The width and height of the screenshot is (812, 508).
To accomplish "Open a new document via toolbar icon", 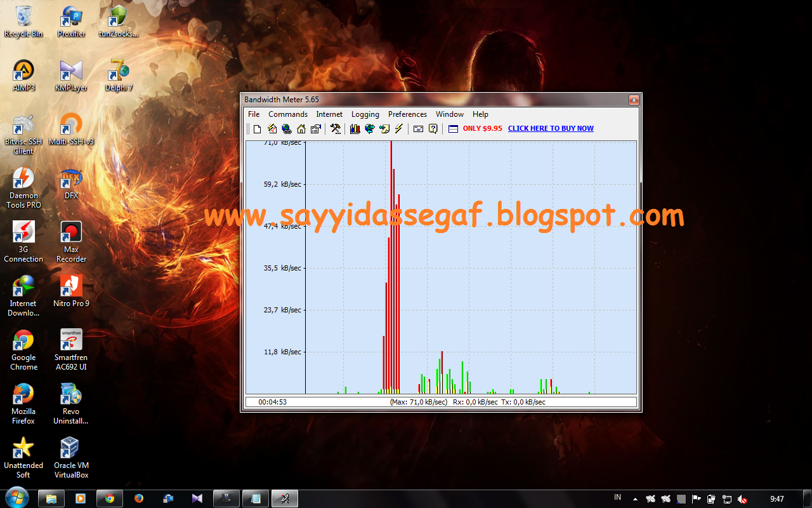I will click(256, 128).
